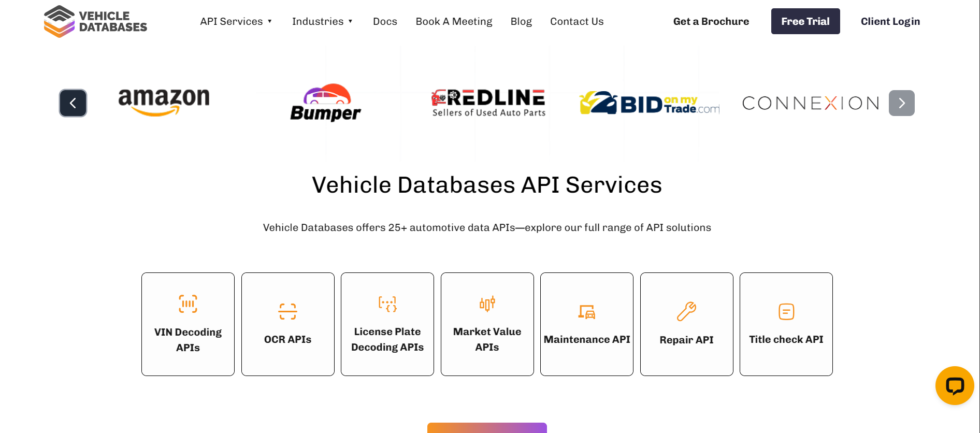This screenshot has height=433, width=980.
Task: Select the VIN Decoding APIs label
Action: pyautogui.click(x=188, y=340)
